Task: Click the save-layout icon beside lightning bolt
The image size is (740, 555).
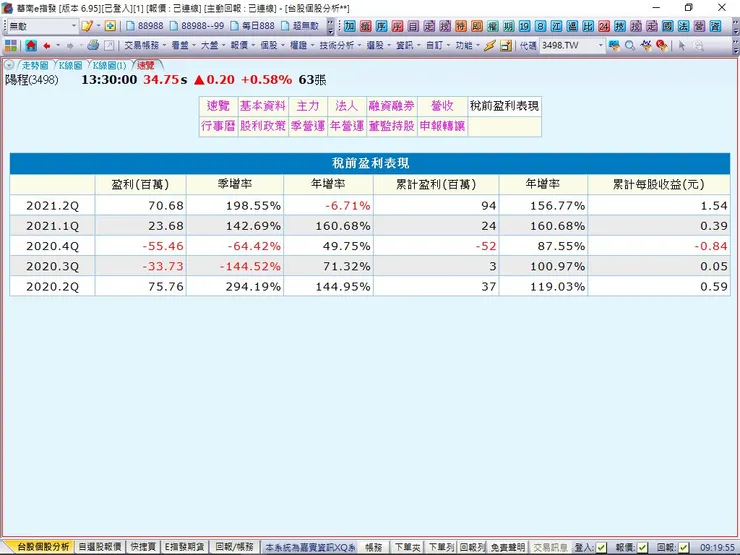Action: (506, 45)
